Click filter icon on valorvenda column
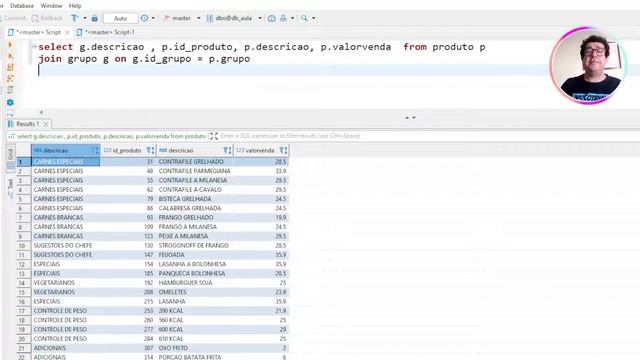The height and width of the screenshot is (360, 640). [x=283, y=150]
